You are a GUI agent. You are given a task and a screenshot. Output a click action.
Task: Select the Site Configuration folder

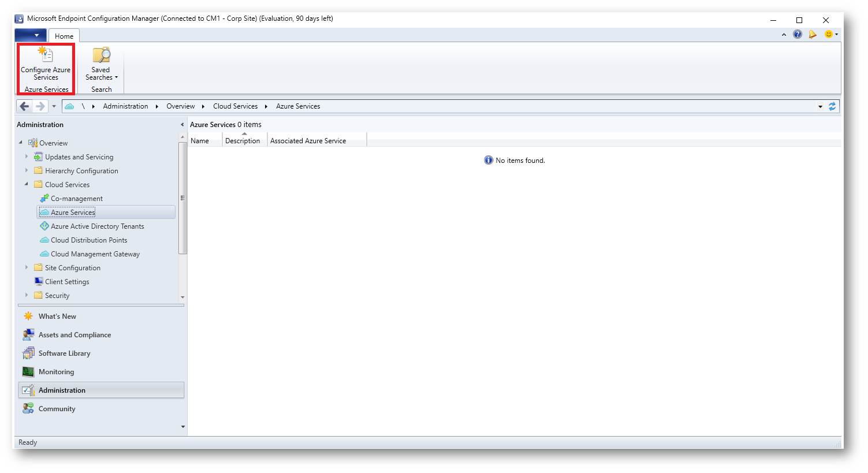tap(73, 268)
